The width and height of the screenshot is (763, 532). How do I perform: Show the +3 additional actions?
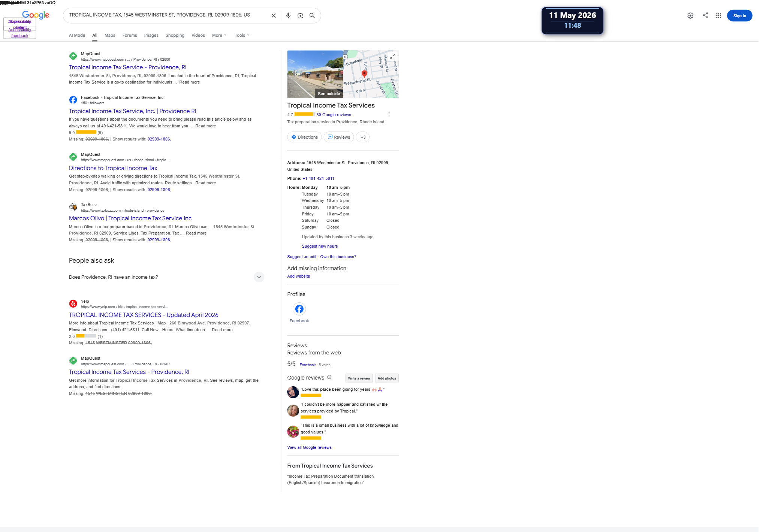[x=363, y=137]
